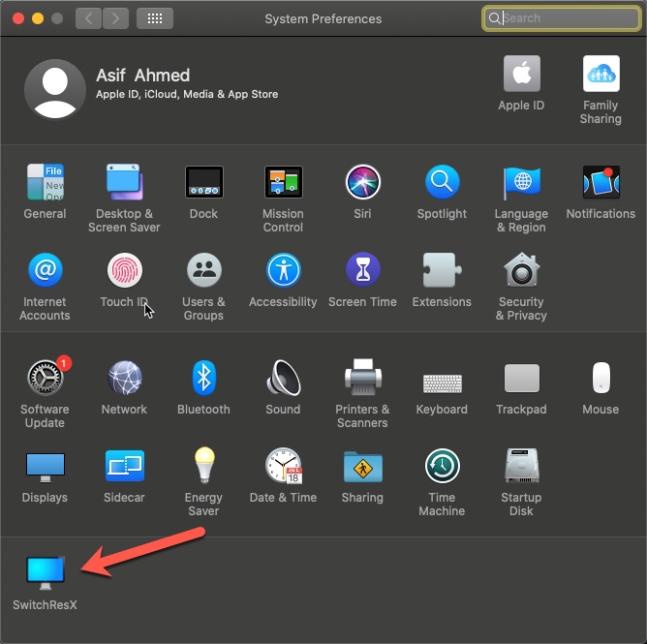This screenshot has width=647, height=644.
Task: Open Desktop & Screen Saver preferences
Action: pyautogui.click(x=125, y=182)
